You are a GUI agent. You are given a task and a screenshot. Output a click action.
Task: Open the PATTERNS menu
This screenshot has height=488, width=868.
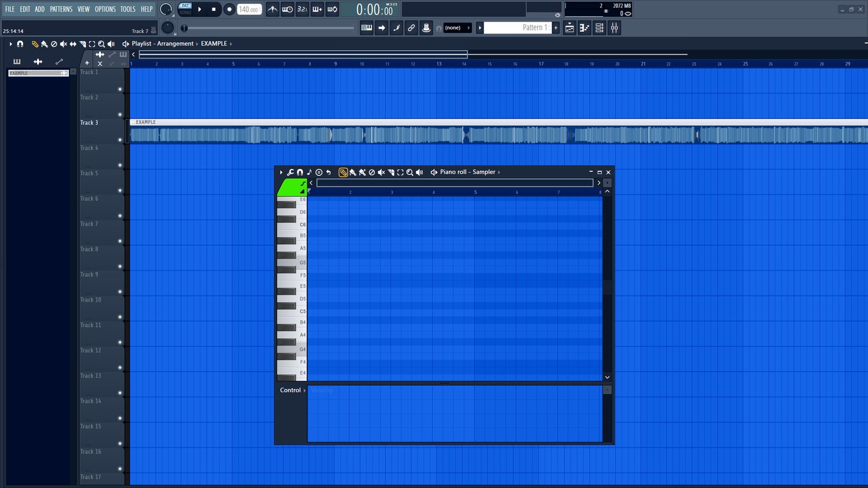[x=61, y=9]
